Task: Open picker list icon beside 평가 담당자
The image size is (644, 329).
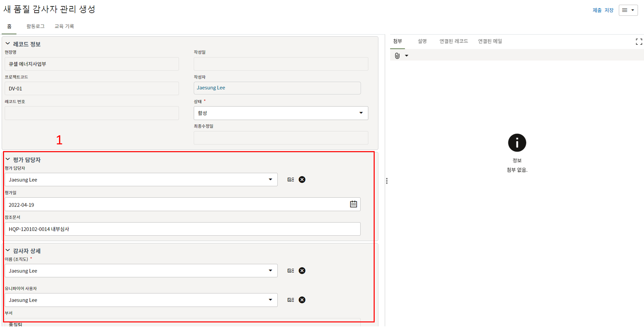Action: pos(290,180)
